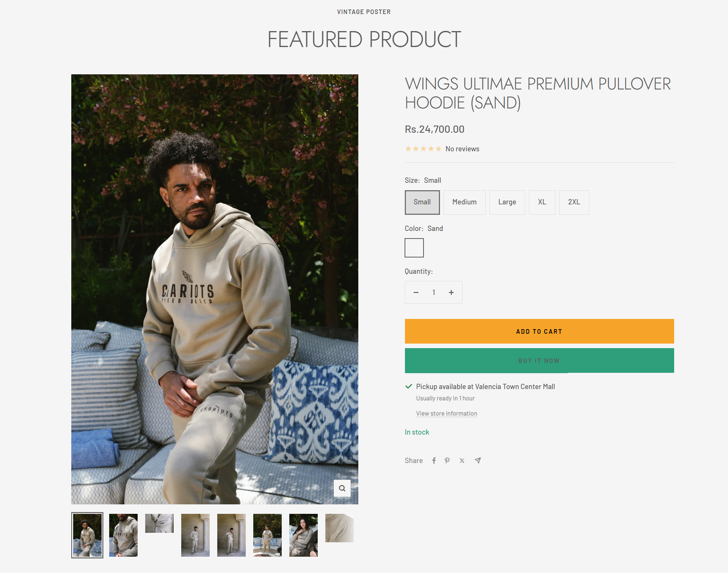Select size Medium
This screenshot has width=728, height=573.
click(464, 202)
